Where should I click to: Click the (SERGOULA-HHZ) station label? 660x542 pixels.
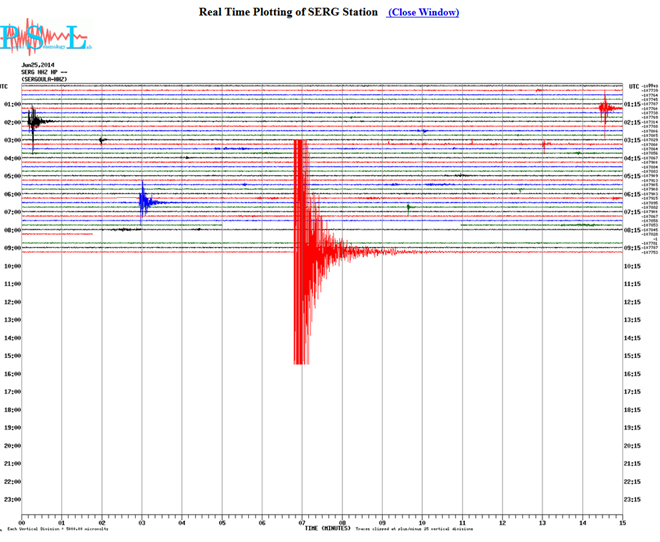click(x=44, y=79)
